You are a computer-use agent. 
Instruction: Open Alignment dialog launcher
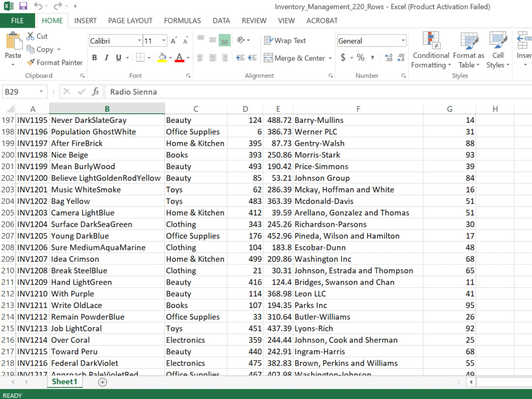(x=330, y=76)
